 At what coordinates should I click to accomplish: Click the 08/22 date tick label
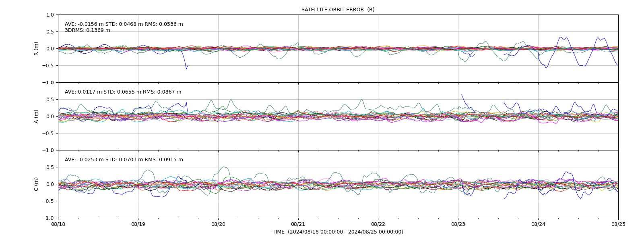378,224
